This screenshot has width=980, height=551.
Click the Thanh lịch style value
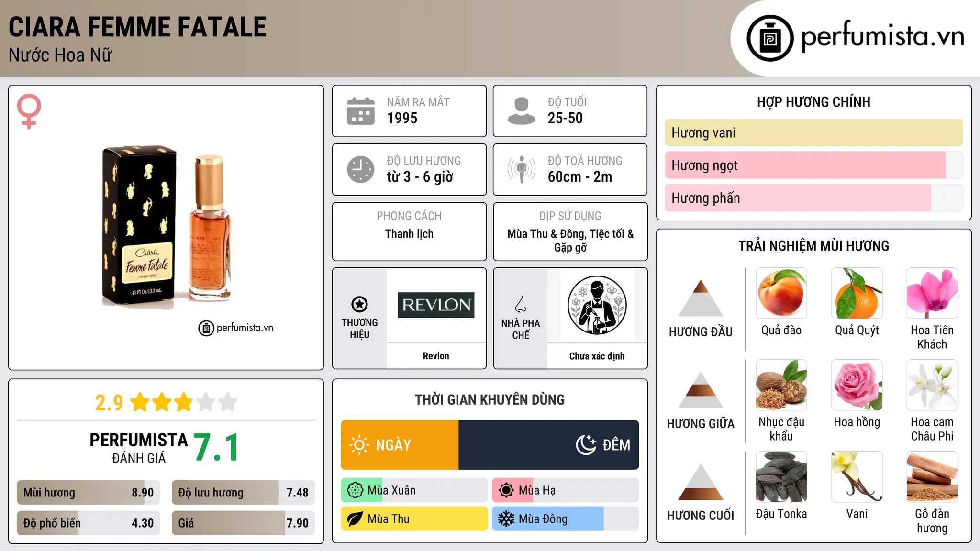pos(409,234)
